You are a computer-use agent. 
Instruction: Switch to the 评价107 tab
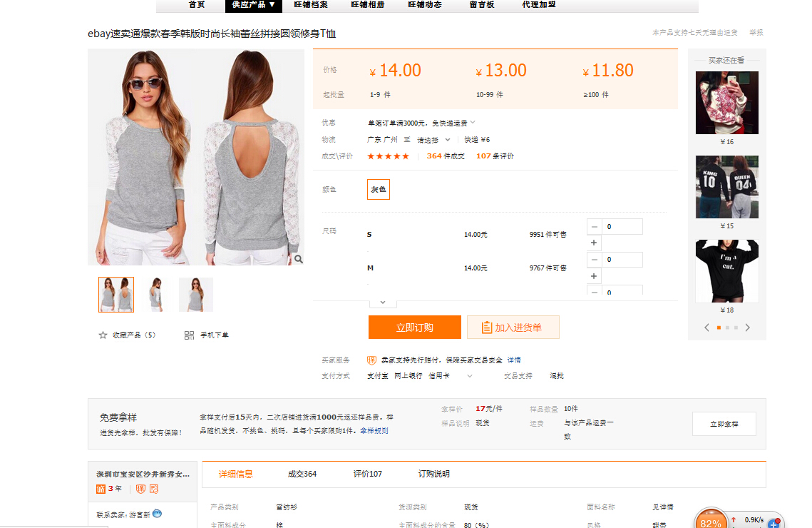coord(367,474)
